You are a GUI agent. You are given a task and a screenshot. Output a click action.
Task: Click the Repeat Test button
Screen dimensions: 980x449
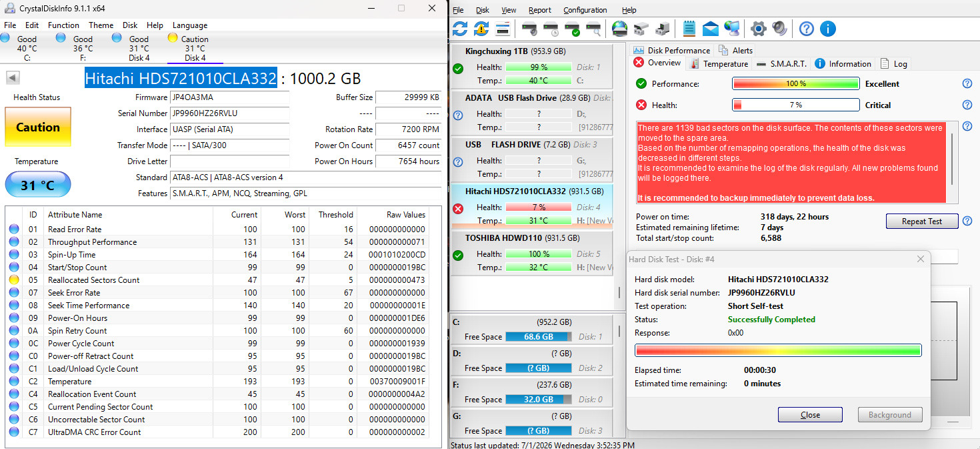point(921,221)
